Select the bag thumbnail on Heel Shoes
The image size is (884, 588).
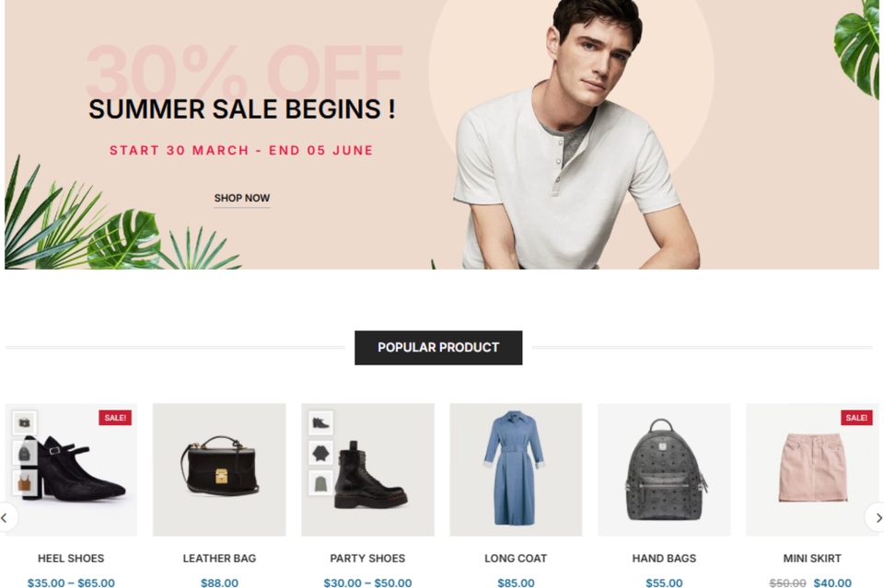pyautogui.click(x=25, y=422)
